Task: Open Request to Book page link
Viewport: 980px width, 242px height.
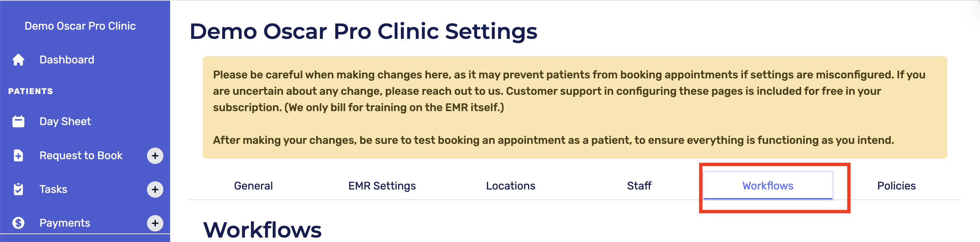Action: 81,155
